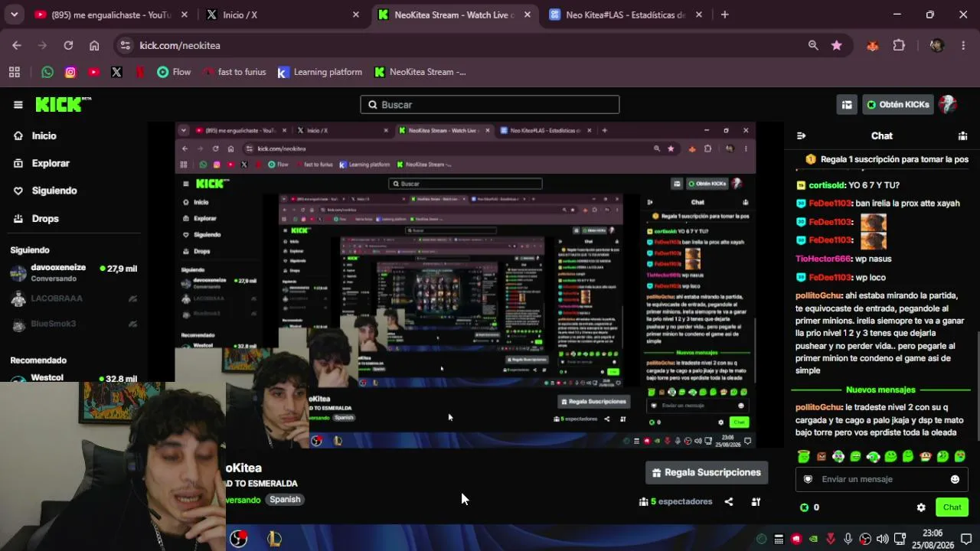Switch to the Neo Kitea#LAS Estadísticas tab
The width and height of the screenshot is (980, 551).
click(x=626, y=15)
